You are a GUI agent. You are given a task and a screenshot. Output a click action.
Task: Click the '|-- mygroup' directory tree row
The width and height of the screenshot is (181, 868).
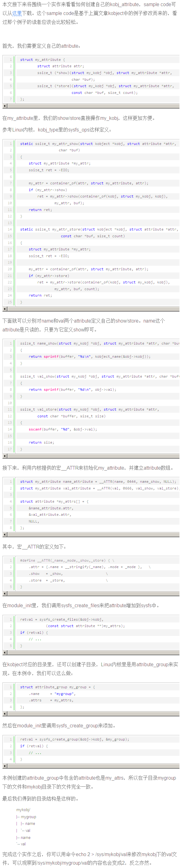pos(26,817)
